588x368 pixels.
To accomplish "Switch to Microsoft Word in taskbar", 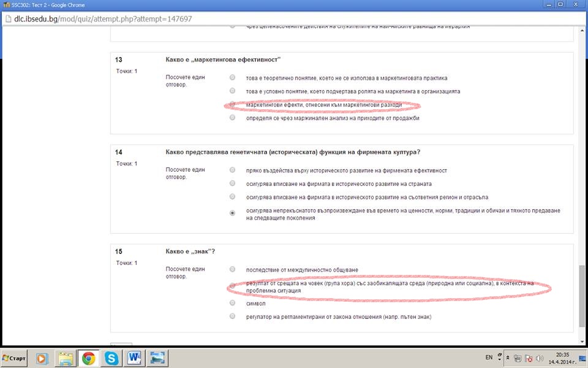I will tap(135, 358).
